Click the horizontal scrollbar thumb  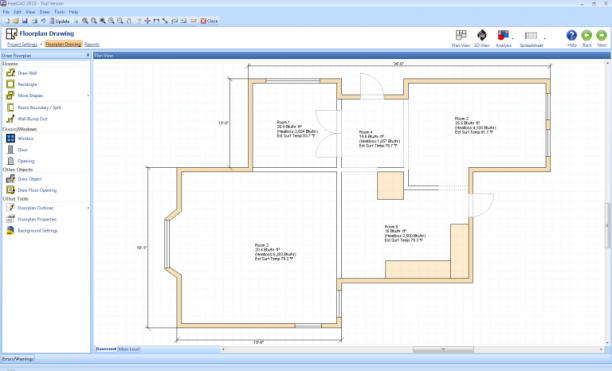pos(443,349)
